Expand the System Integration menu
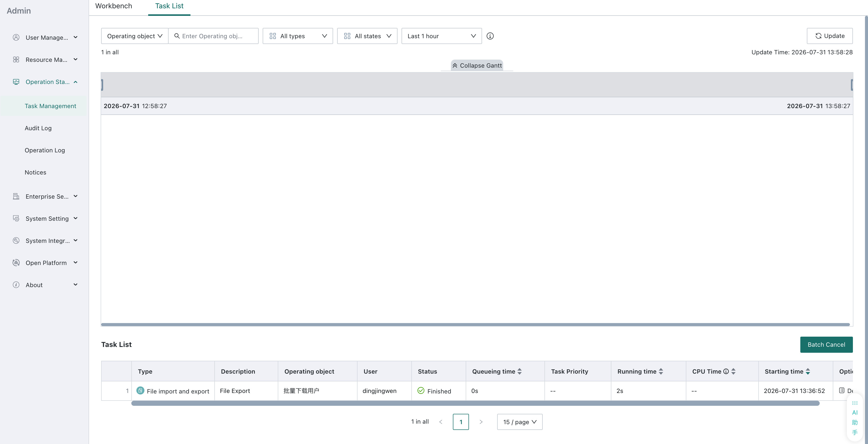 pyautogui.click(x=75, y=241)
